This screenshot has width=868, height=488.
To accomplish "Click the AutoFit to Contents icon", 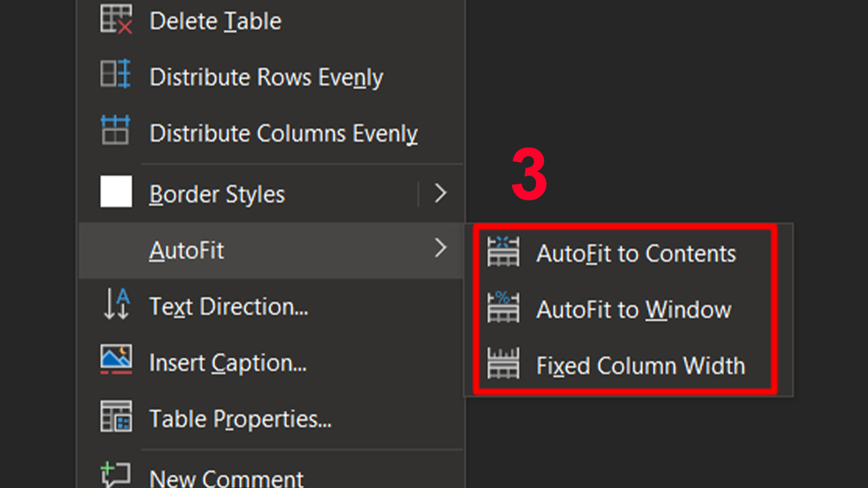I will [x=503, y=252].
